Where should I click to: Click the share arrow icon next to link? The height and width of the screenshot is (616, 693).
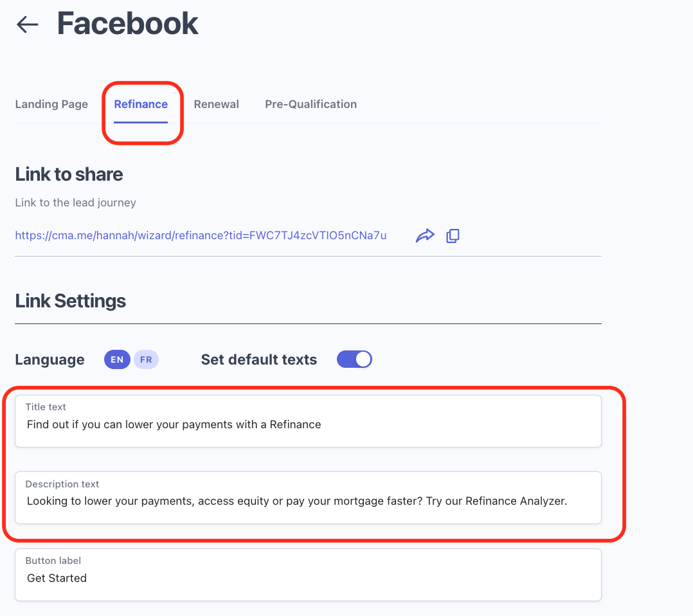pyautogui.click(x=425, y=236)
